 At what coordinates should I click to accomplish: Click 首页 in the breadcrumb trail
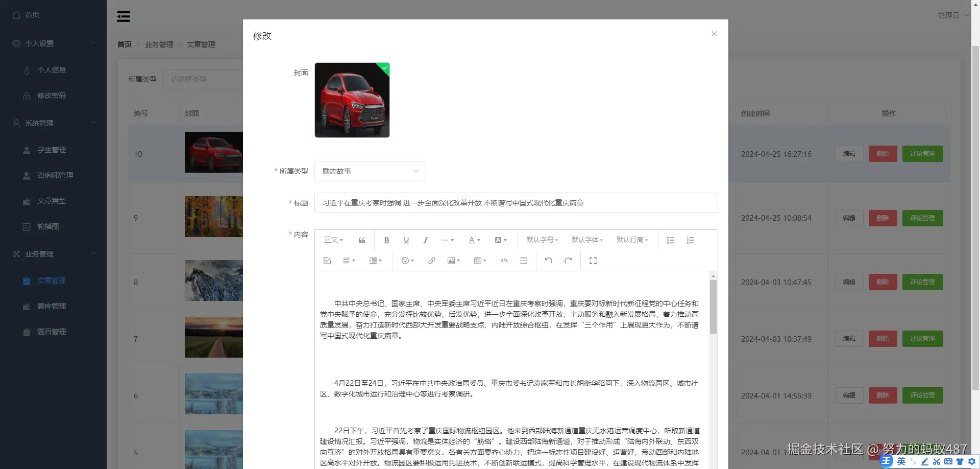124,44
